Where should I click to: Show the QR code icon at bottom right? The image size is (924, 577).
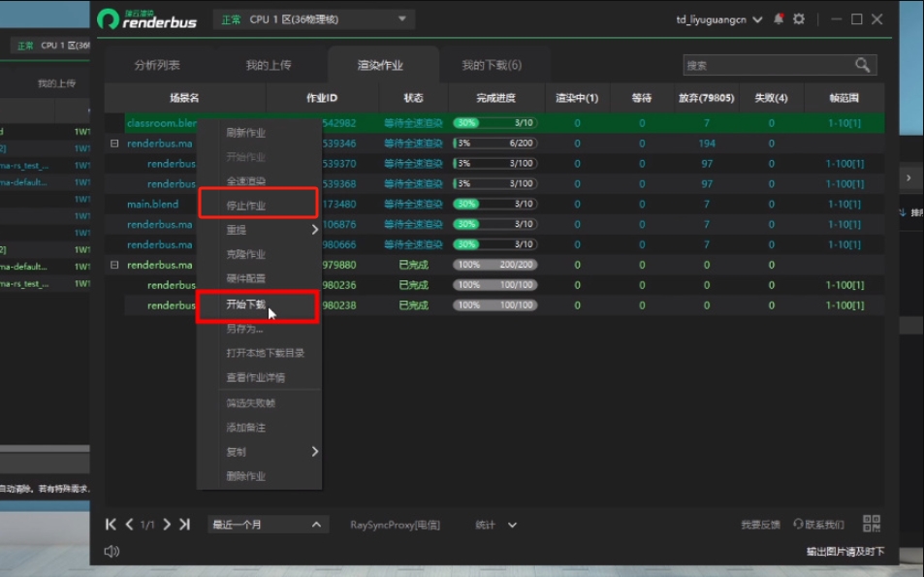[x=870, y=523]
